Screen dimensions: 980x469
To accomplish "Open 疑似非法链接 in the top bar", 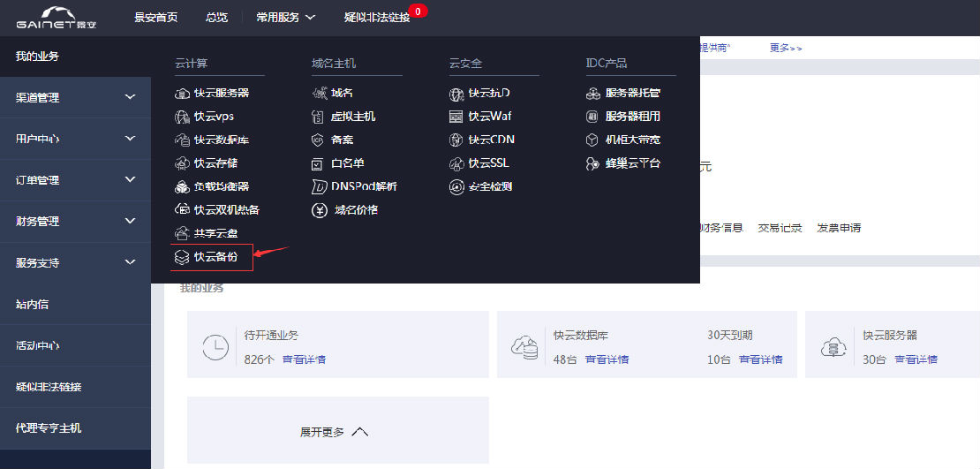I will point(377,17).
